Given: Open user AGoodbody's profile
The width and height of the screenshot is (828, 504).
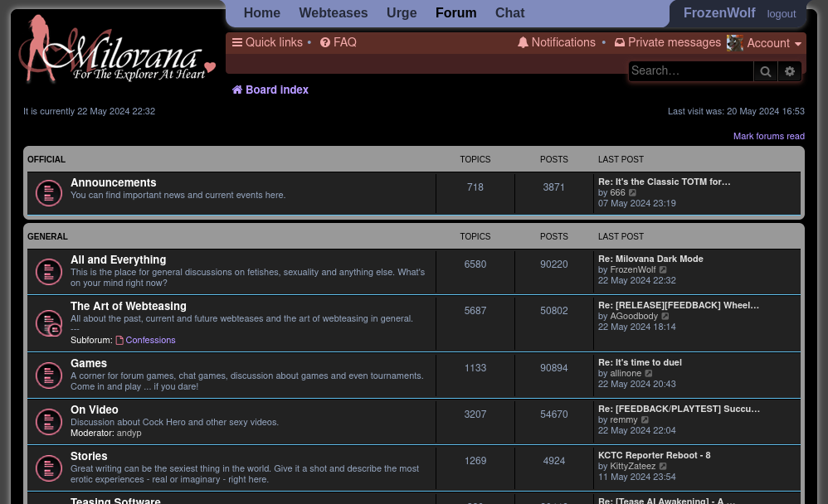Looking at the screenshot, I should [634, 317].
